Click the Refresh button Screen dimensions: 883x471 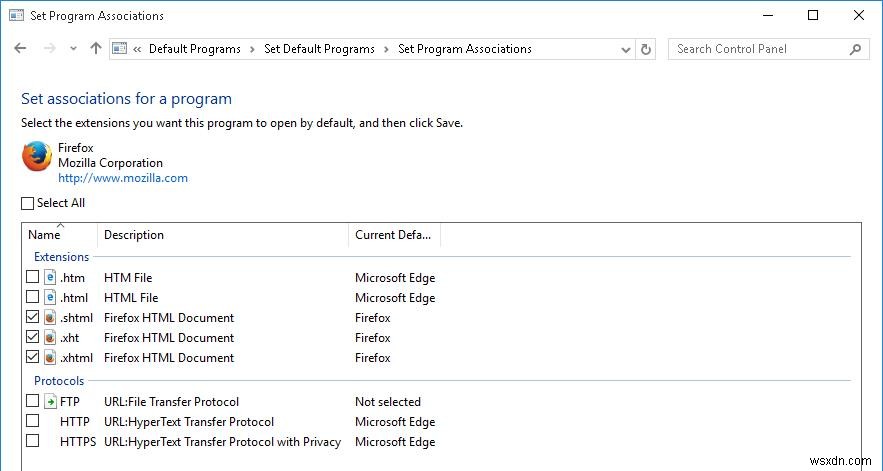click(646, 50)
